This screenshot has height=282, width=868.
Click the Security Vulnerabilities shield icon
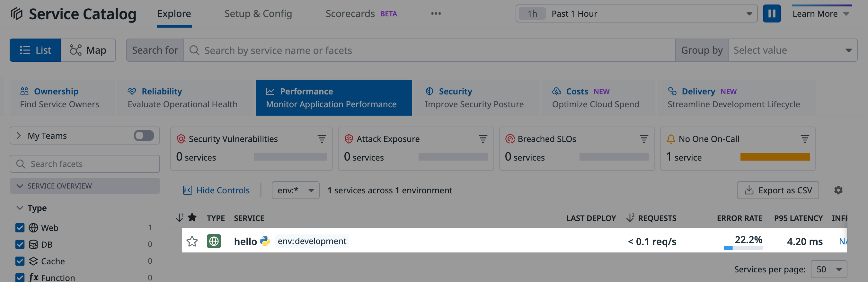pos(181,139)
